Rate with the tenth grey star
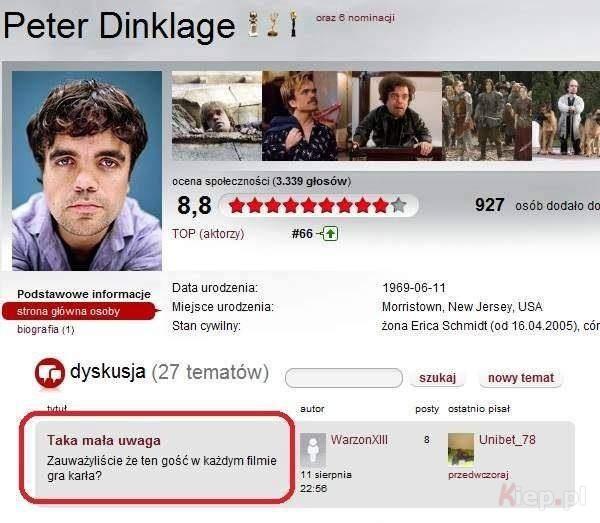The image size is (600, 523). click(398, 205)
